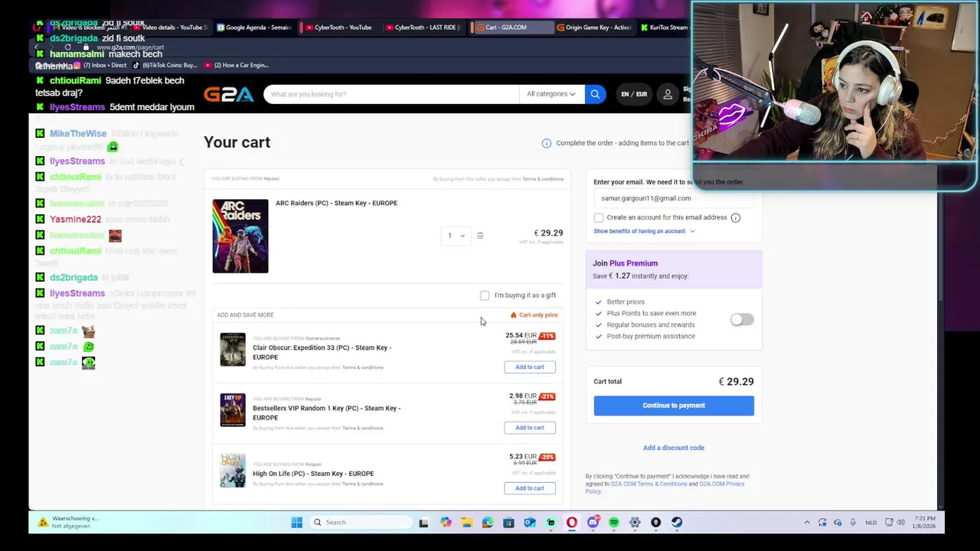Click Add a discount code link
Image resolution: width=980 pixels, height=551 pixels.
pyautogui.click(x=674, y=448)
